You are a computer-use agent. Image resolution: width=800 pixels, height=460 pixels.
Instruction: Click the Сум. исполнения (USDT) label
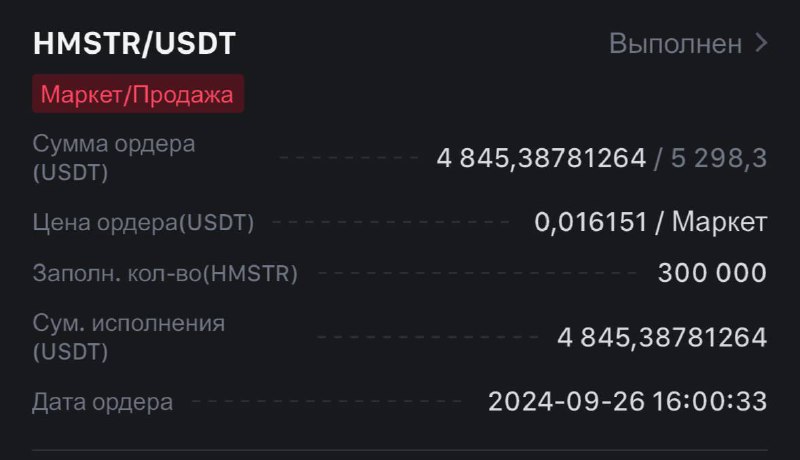click(x=129, y=337)
